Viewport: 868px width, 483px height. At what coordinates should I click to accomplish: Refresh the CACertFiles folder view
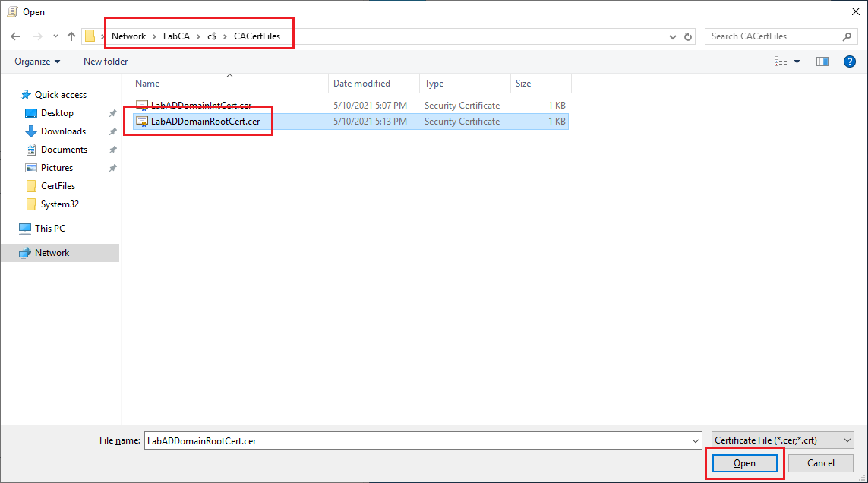pyautogui.click(x=688, y=36)
